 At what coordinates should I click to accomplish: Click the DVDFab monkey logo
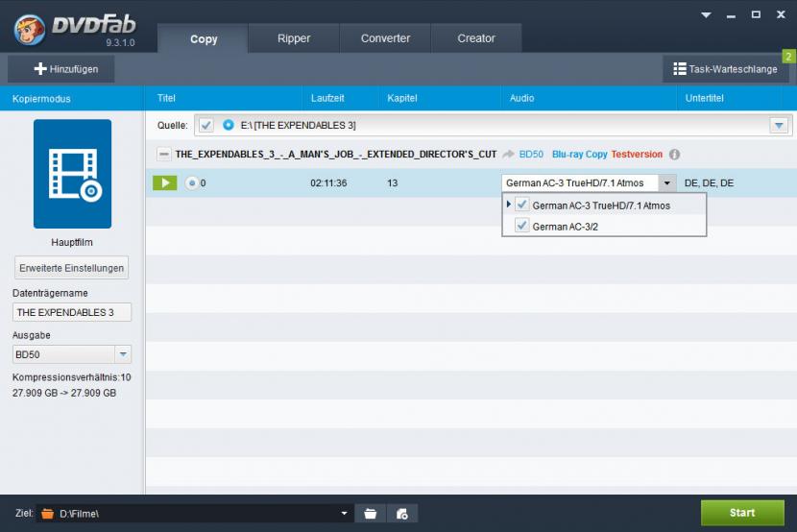pyautogui.click(x=29, y=30)
